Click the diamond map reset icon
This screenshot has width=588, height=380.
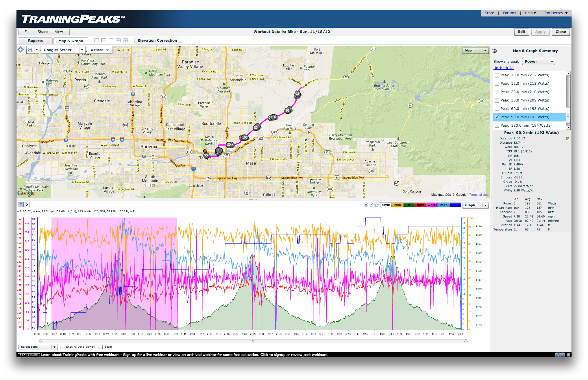[x=20, y=50]
